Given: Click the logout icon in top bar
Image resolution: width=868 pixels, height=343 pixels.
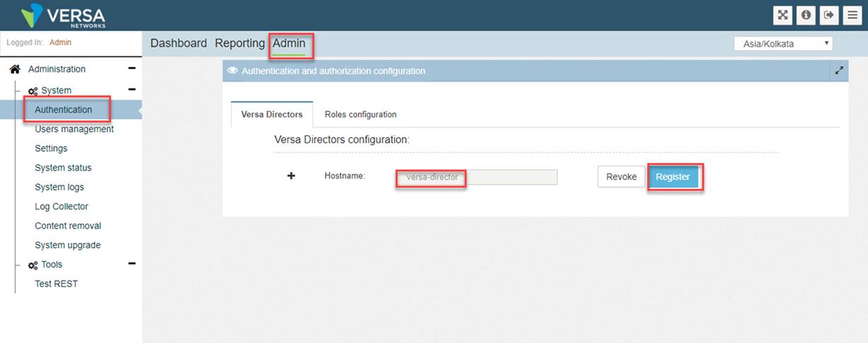Looking at the screenshot, I should point(828,15).
